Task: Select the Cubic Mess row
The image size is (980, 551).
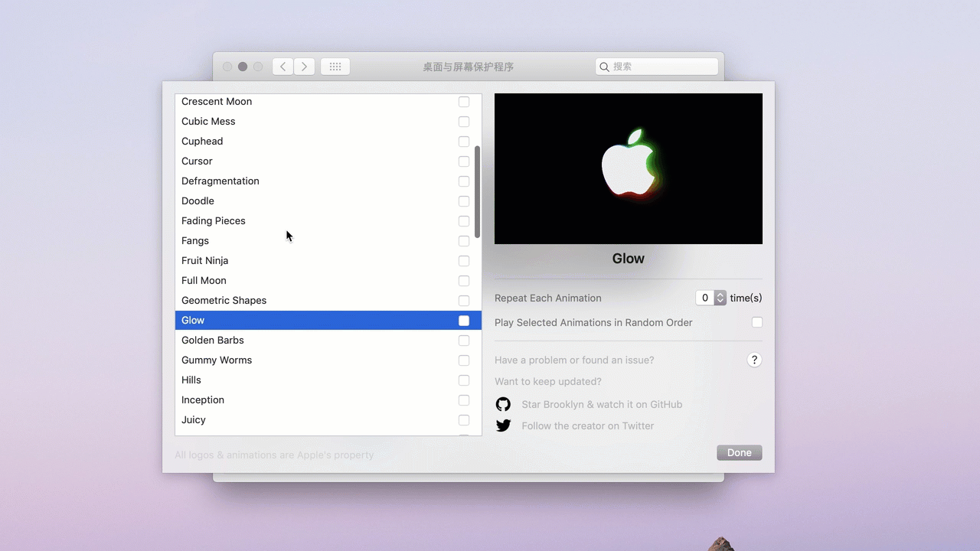Action: tap(328, 122)
